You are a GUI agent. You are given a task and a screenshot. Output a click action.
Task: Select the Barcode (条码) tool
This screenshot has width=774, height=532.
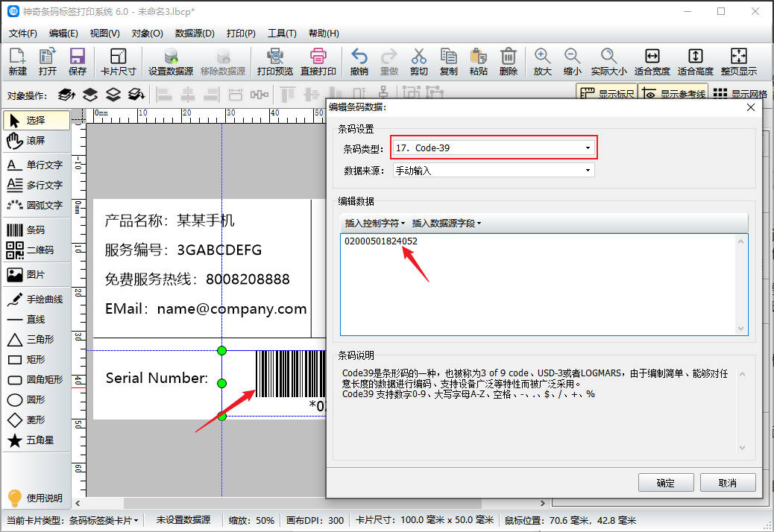pos(36,230)
